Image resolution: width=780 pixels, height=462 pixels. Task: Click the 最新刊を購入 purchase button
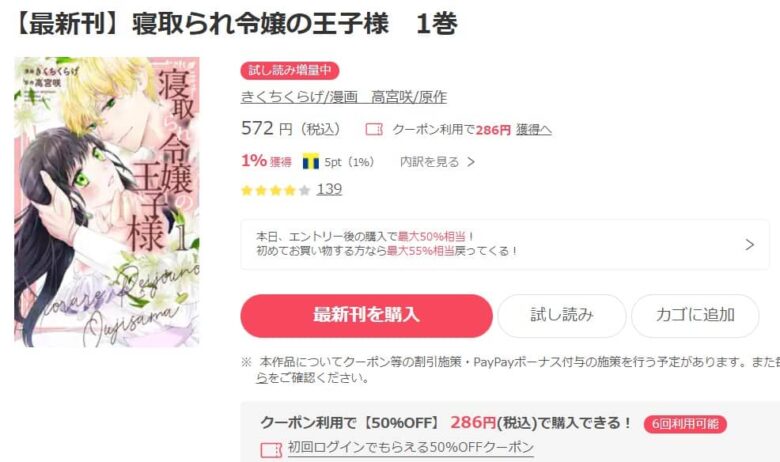tap(367, 316)
